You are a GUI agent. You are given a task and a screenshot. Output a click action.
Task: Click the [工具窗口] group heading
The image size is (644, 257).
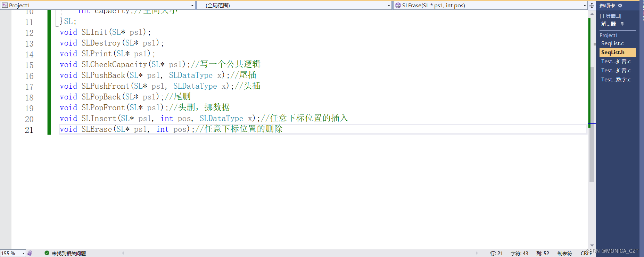click(x=610, y=16)
